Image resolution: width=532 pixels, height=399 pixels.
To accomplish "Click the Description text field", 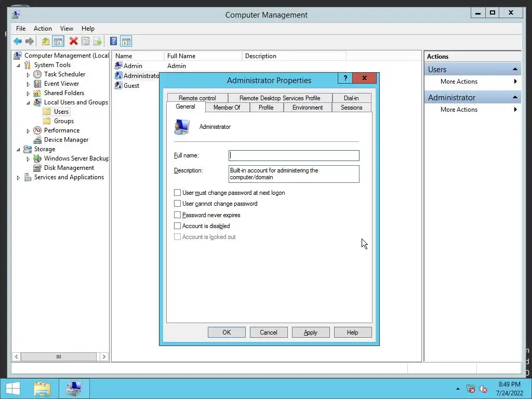I will point(294,174).
